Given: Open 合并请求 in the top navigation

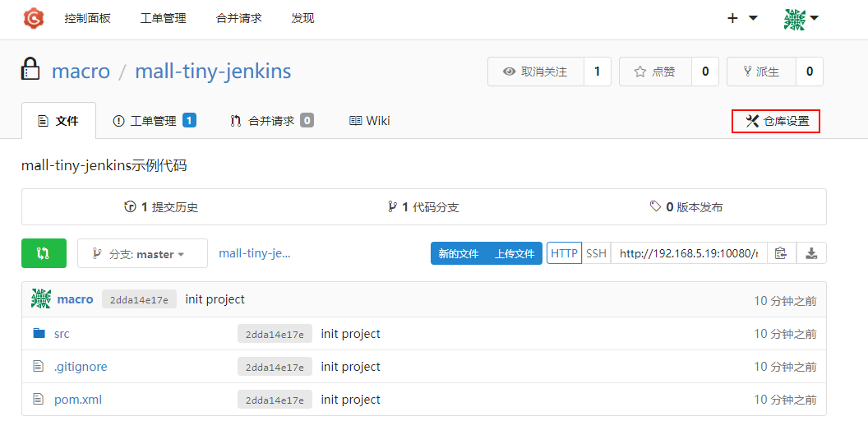Looking at the screenshot, I should click(x=238, y=18).
